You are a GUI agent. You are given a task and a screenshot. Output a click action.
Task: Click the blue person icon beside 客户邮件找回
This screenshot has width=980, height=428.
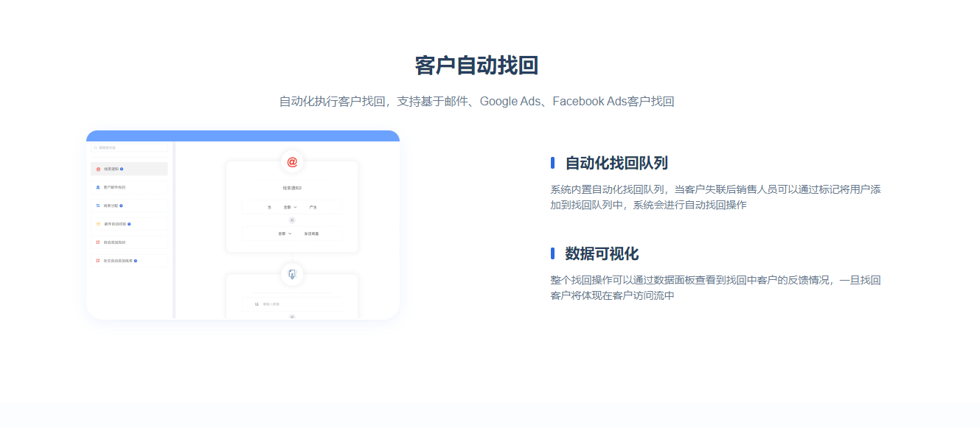[x=98, y=187]
